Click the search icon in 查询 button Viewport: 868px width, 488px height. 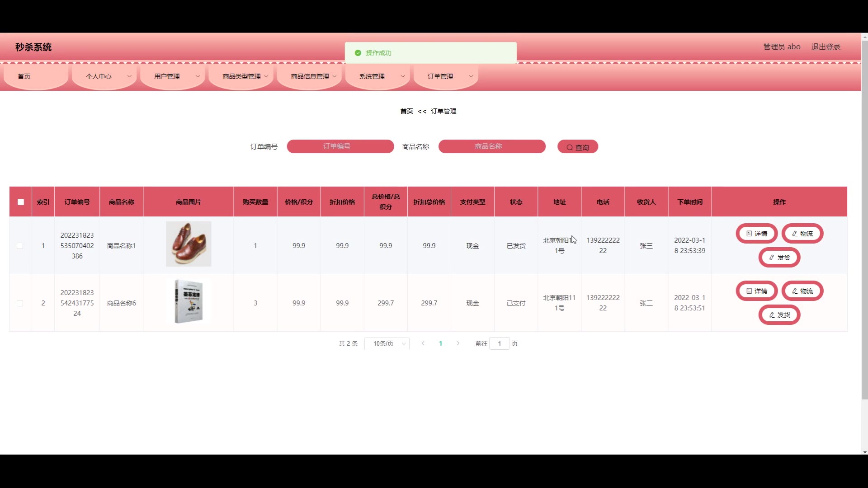pos(570,147)
